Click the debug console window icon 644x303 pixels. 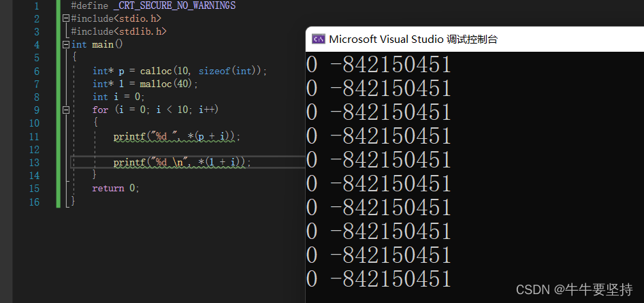coord(318,39)
